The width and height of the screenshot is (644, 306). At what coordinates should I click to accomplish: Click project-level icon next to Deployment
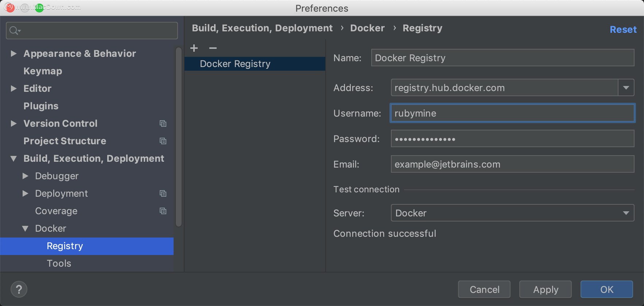[x=163, y=193]
